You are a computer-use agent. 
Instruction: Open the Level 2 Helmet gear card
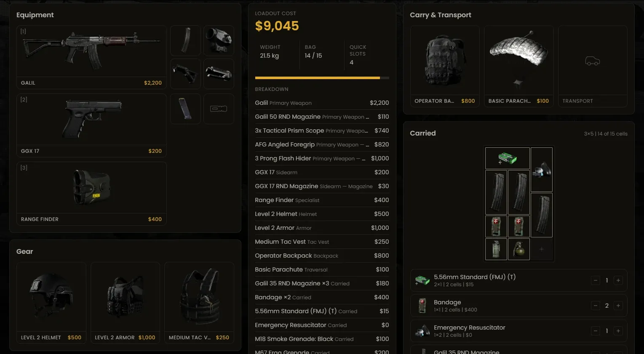pos(51,303)
